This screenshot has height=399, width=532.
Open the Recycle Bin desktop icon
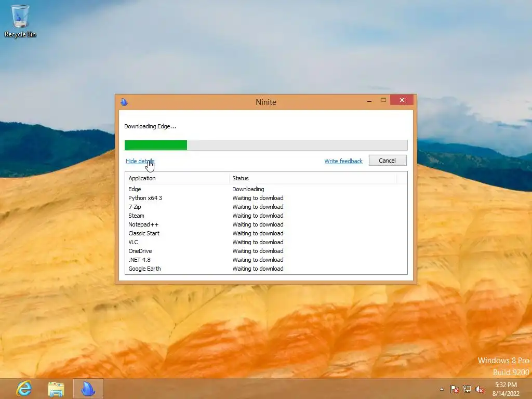point(20,21)
